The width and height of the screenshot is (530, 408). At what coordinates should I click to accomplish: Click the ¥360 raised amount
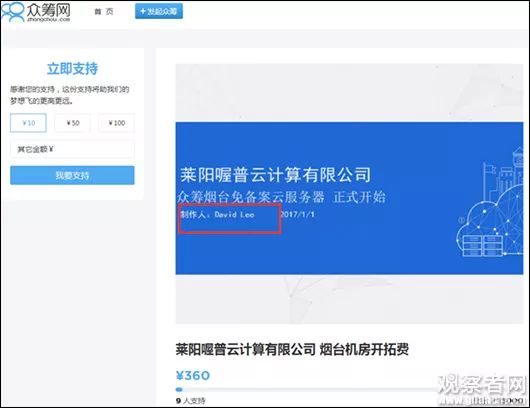pyautogui.click(x=193, y=376)
